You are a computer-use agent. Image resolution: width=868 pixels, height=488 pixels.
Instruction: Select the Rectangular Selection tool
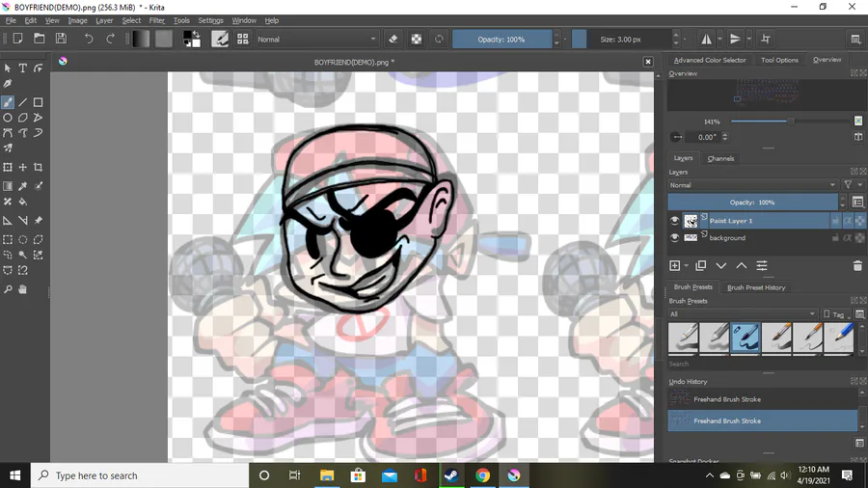tap(8, 239)
